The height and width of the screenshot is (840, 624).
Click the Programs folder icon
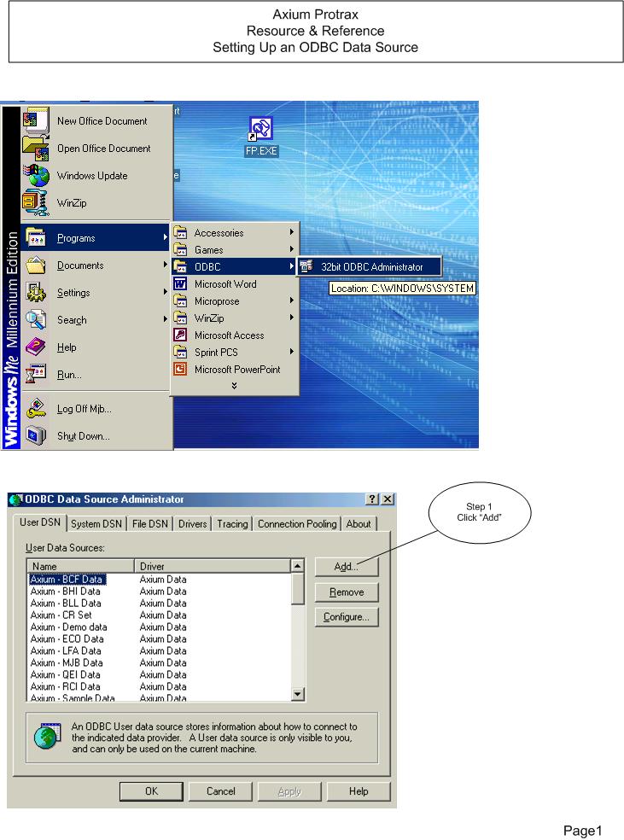coord(36,238)
